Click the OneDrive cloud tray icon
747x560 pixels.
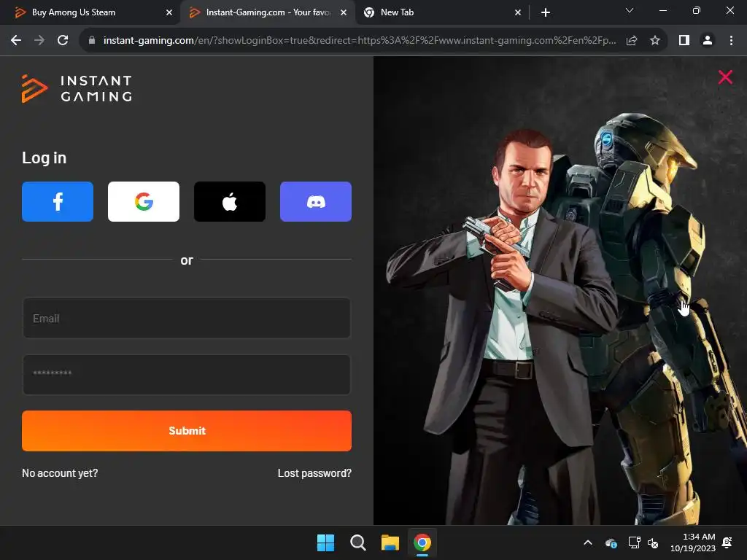click(x=611, y=542)
